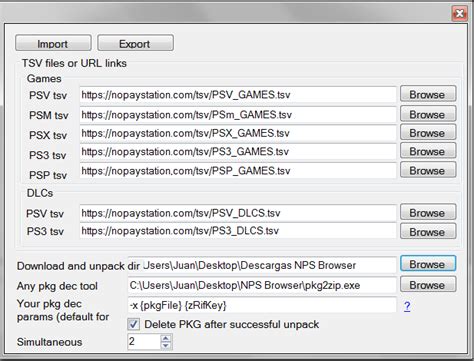Browse for the Games PS3 tsv file
The image size is (474, 361).
[x=428, y=151]
